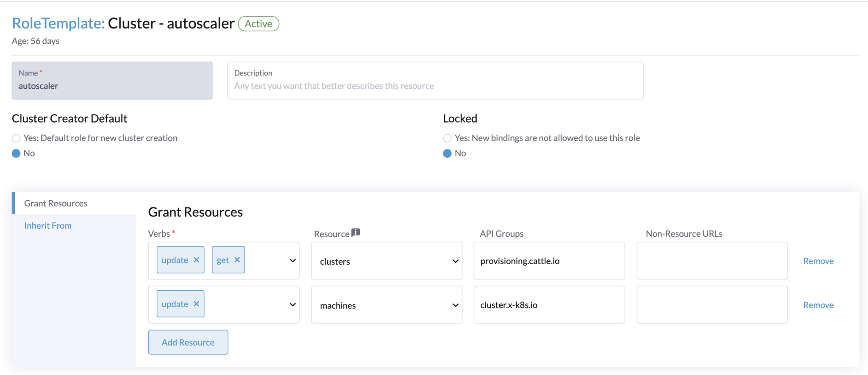Screen dimensions: 868x375
Task: Remove the machines resource row
Action: pos(818,305)
